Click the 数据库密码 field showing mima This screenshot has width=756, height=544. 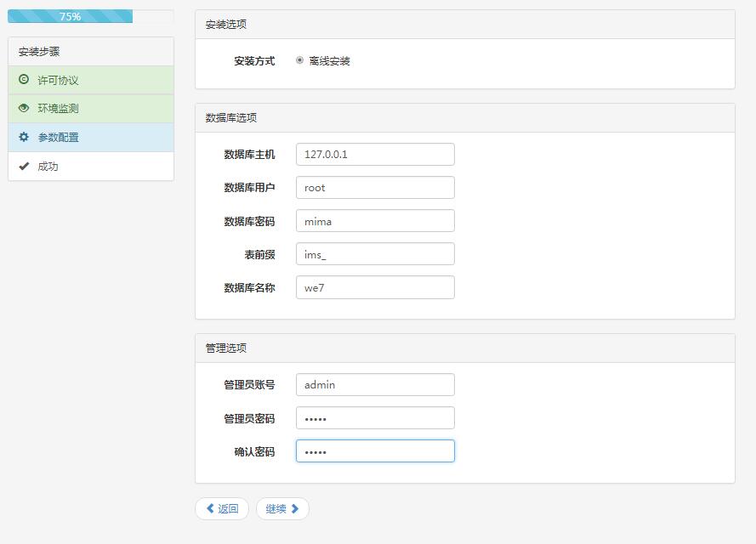(375, 221)
